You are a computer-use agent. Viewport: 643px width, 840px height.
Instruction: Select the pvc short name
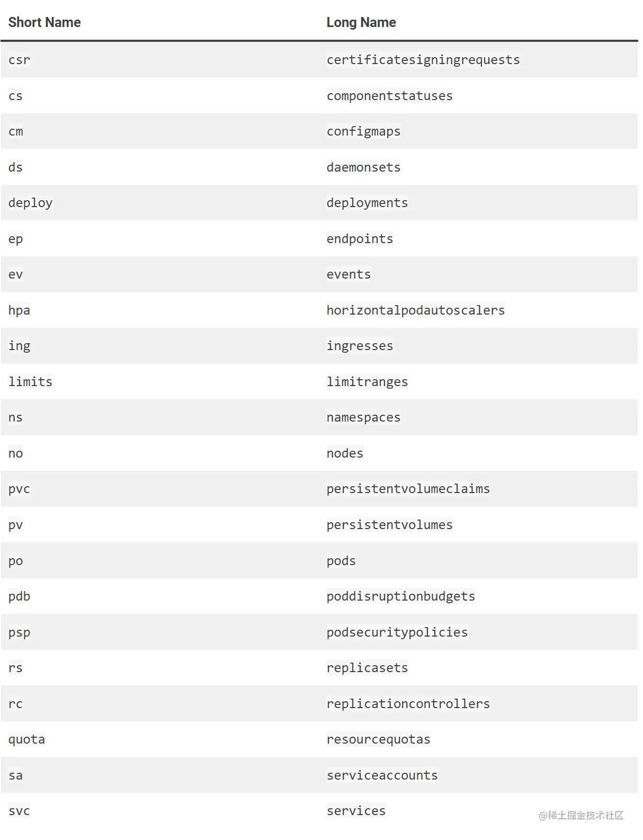click(x=20, y=489)
